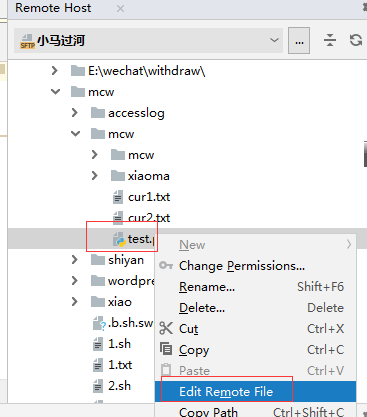
Task: Click the 1.sh file icon
Action: 98,344
